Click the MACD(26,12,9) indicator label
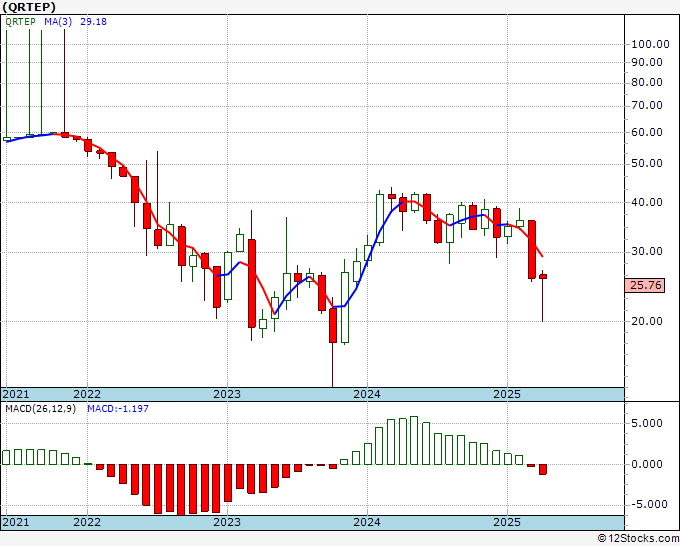The image size is (680, 546). pyautogui.click(x=40, y=409)
